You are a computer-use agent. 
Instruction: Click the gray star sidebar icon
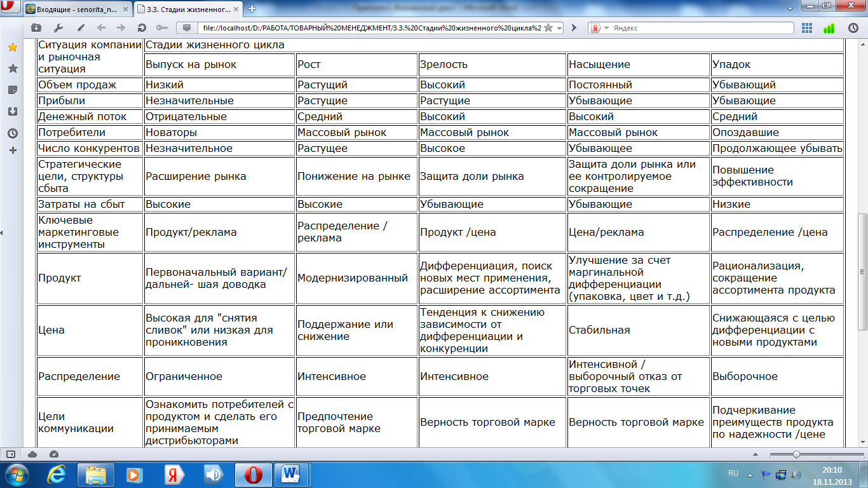coord(12,69)
